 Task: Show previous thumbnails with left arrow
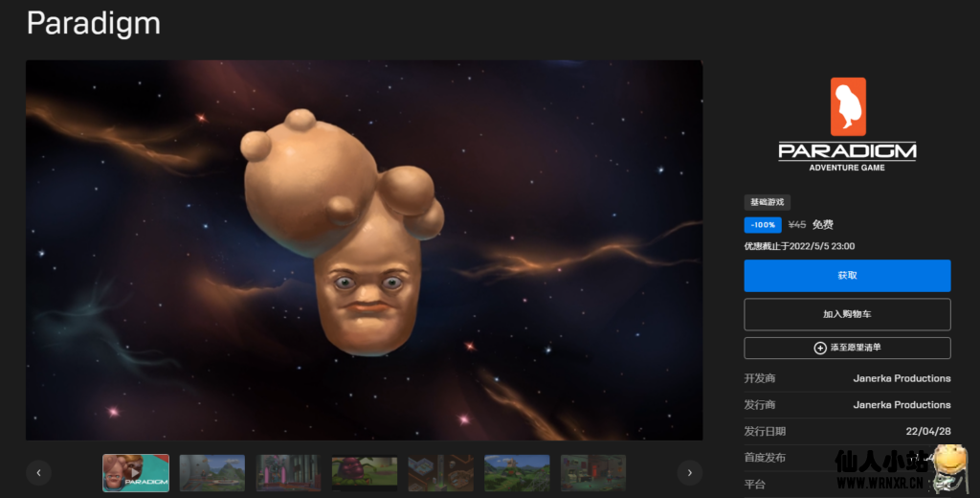[38, 472]
